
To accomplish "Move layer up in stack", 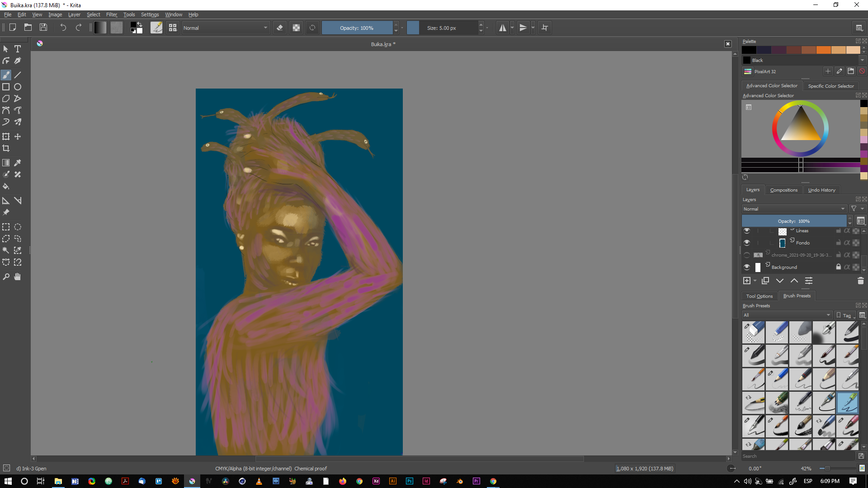I will (794, 281).
